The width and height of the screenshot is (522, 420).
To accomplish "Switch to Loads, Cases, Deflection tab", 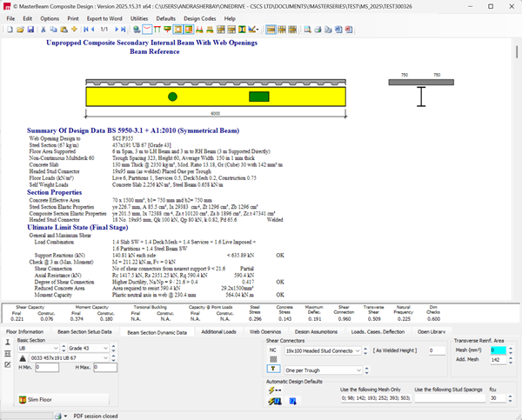I will pyautogui.click(x=378, y=332).
